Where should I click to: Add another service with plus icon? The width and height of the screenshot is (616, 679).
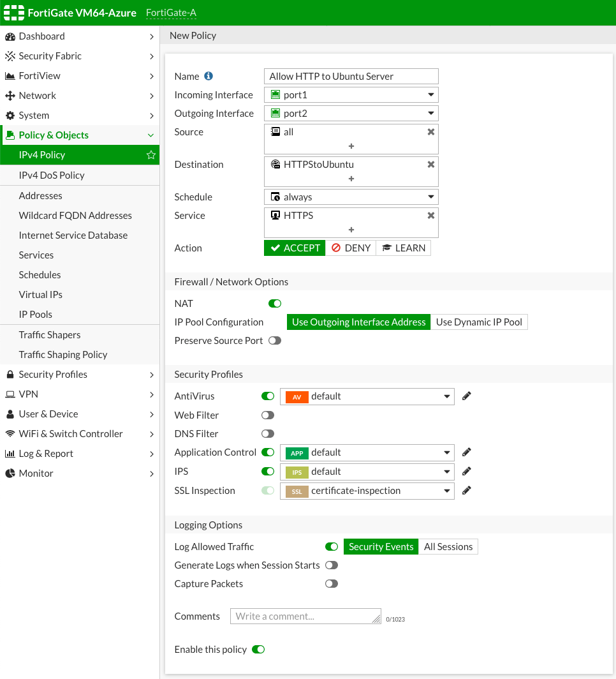tap(351, 230)
